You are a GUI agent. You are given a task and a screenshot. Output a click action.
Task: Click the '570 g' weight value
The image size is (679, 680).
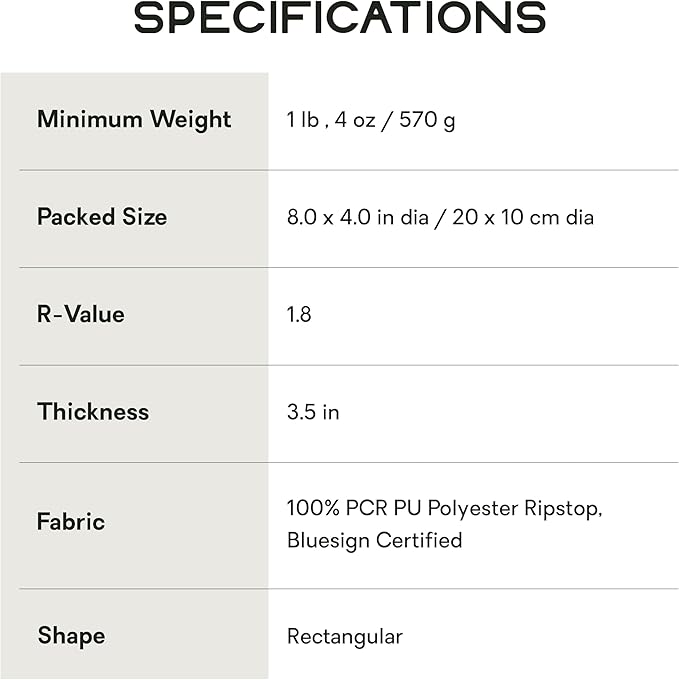(x=427, y=121)
